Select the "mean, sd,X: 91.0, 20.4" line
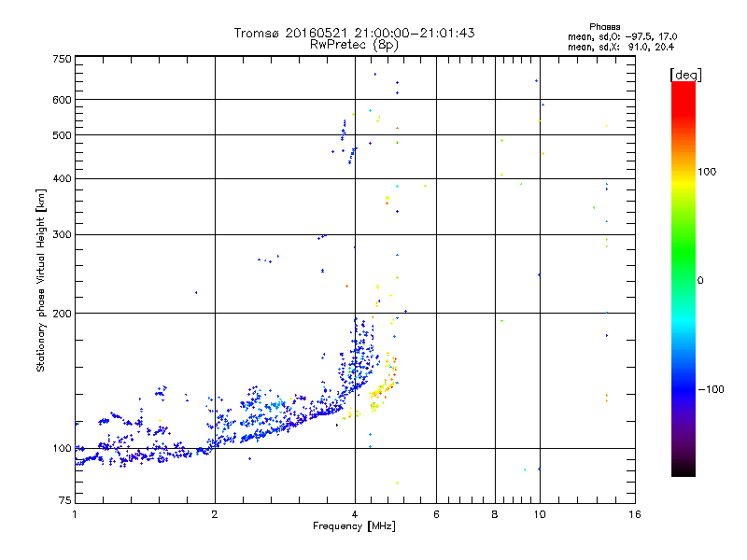 (x=621, y=47)
